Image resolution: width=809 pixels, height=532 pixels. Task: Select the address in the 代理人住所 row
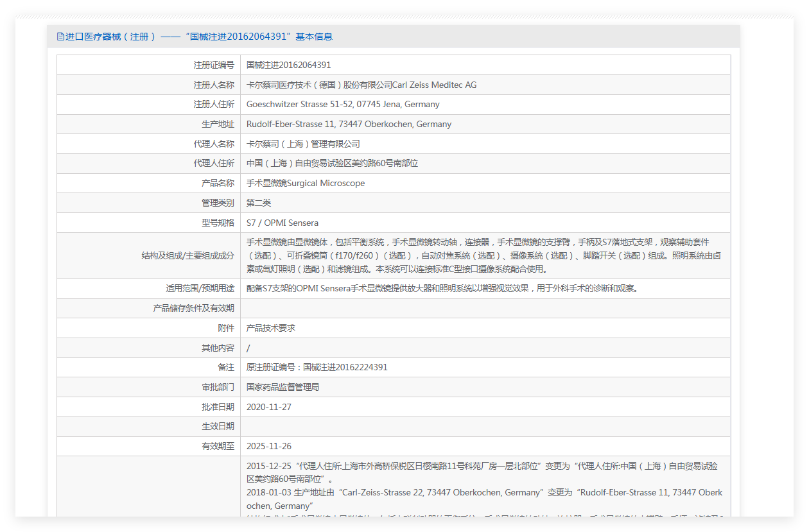(x=332, y=163)
